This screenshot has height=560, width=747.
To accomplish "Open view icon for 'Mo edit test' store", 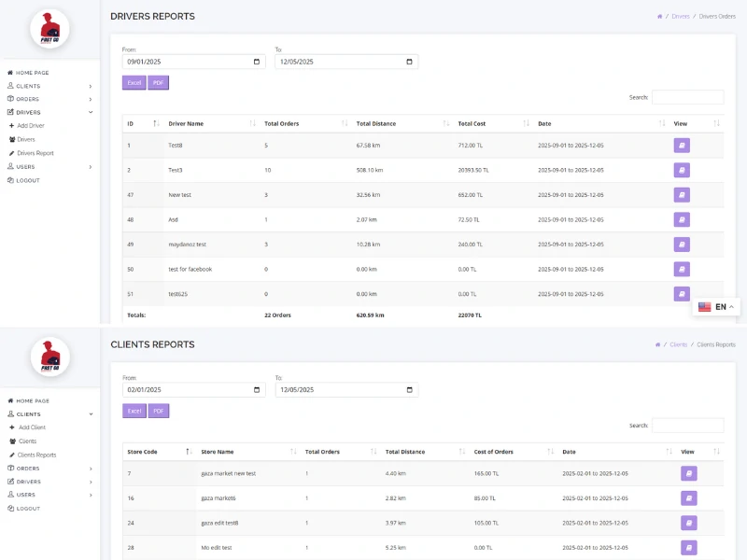I will pyautogui.click(x=688, y=547).
